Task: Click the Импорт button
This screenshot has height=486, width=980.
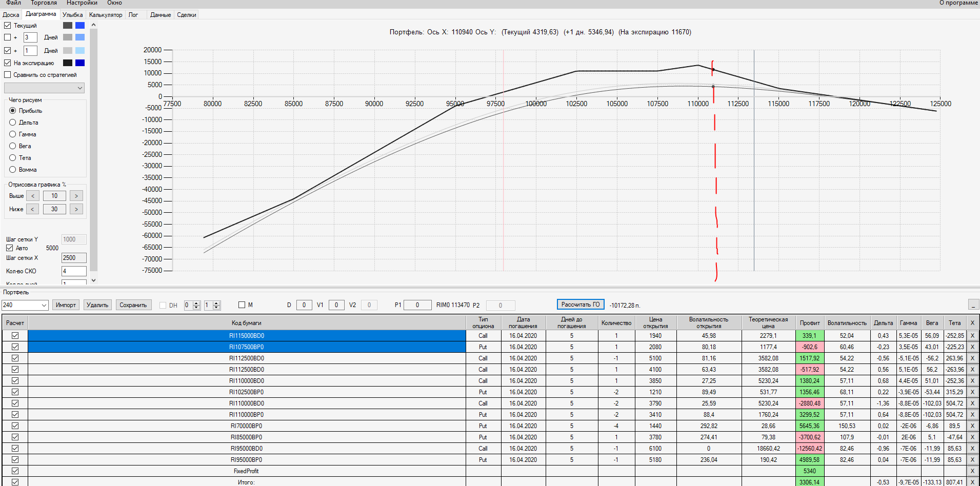Action: pyautogui.click(x=66, y=305)
